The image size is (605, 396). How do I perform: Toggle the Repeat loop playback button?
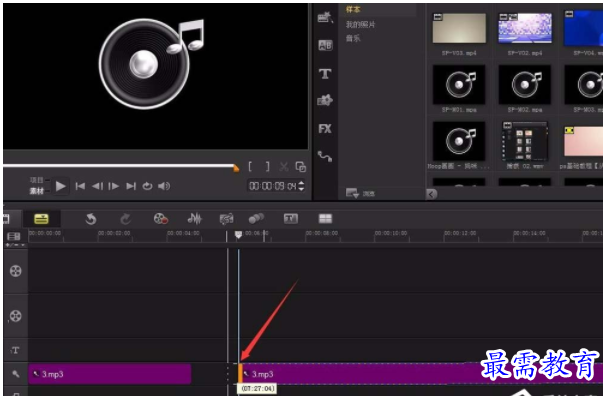(147, 186)
